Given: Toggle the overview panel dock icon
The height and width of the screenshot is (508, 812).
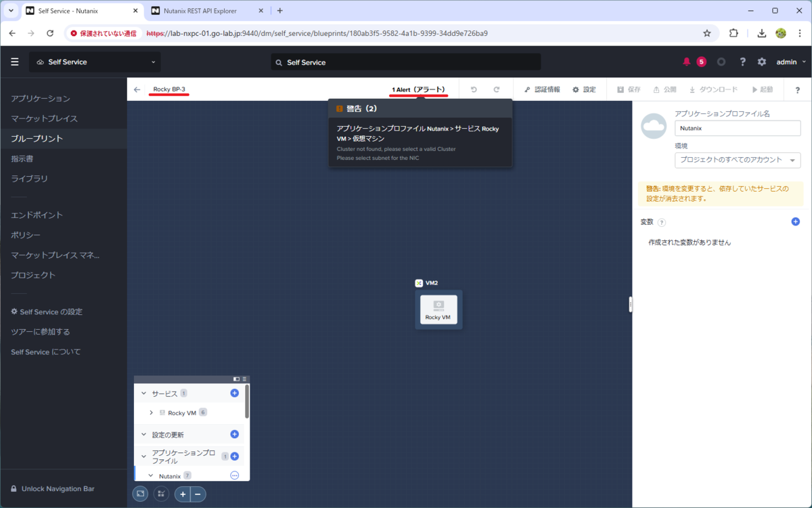Looking at the screenshot, I should (236, 379).
